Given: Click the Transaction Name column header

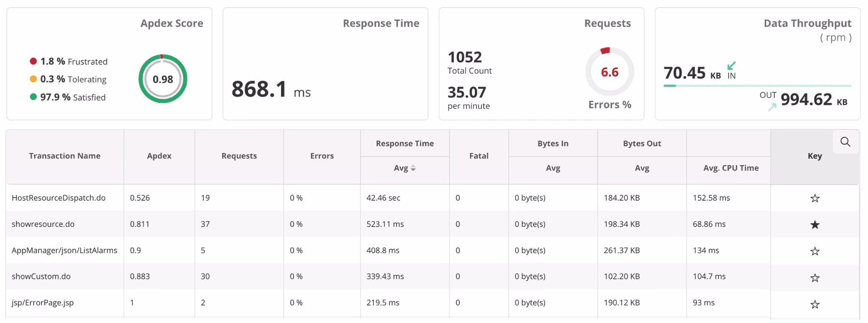Looking at the screenshot, I should click(64, 156).
